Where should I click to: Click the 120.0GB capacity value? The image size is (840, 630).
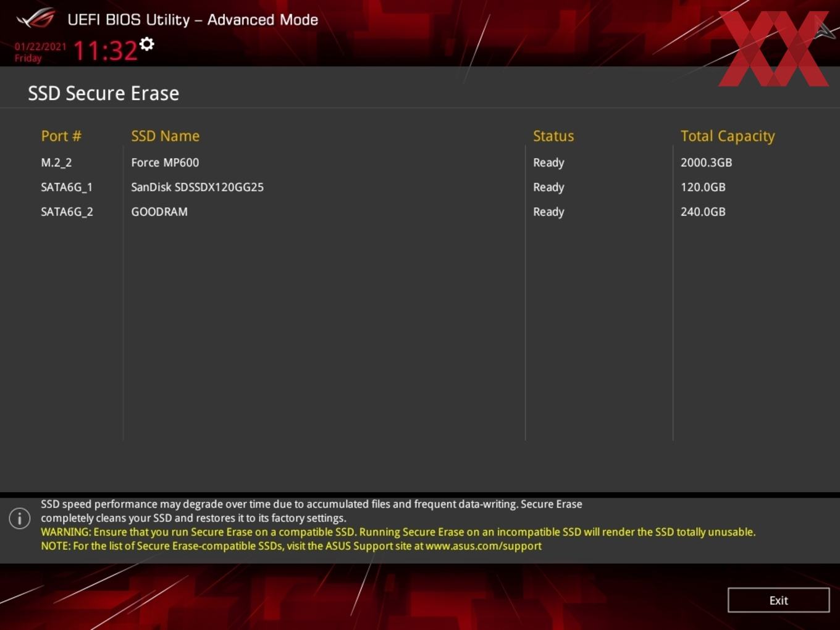point(703,187)
